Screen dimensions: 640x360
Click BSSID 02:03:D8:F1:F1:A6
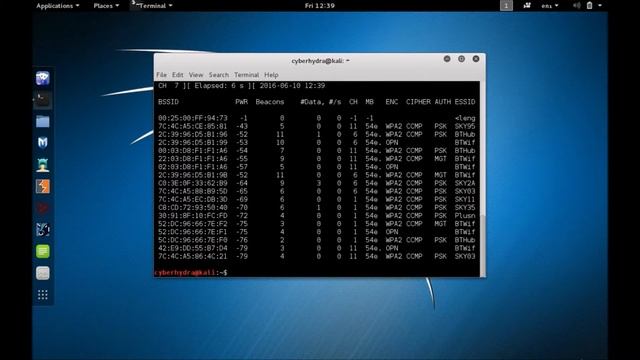click(x=193, y=167)
